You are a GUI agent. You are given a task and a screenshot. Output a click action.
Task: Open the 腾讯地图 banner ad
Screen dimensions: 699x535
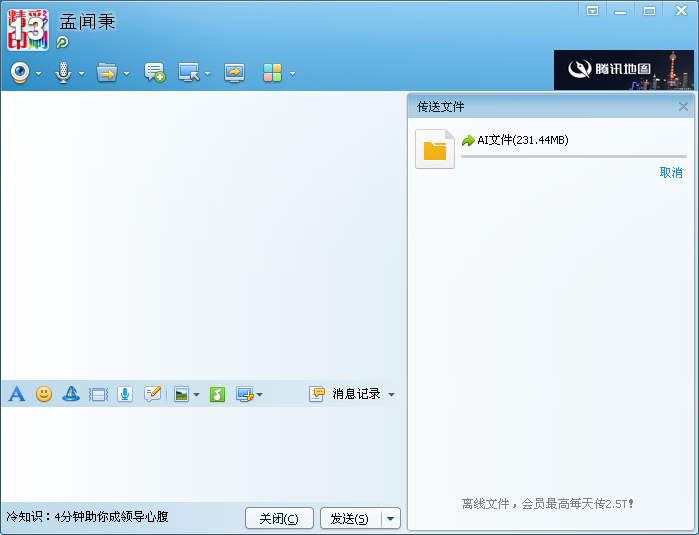click(x=624, y=70)
